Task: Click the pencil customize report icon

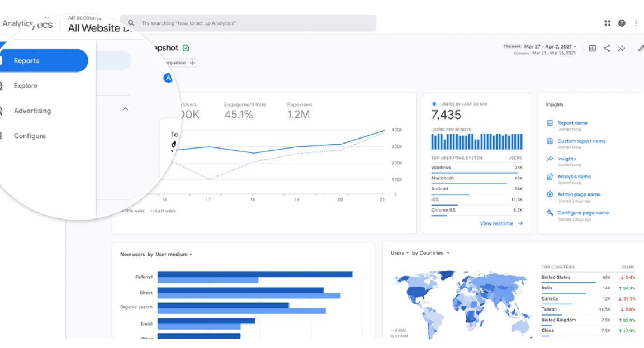Action: pyautogui.click(x=640, y=49)
